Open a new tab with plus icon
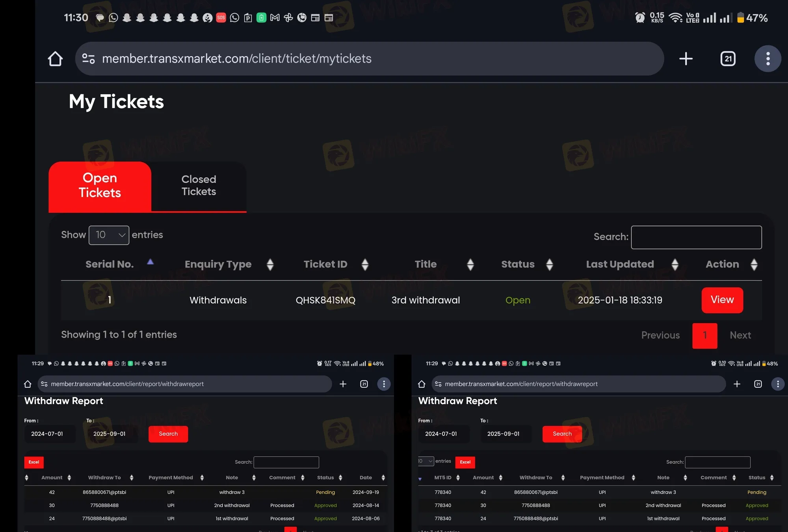The width and height of the screenshot is (788, 532). tap(686, 59)
